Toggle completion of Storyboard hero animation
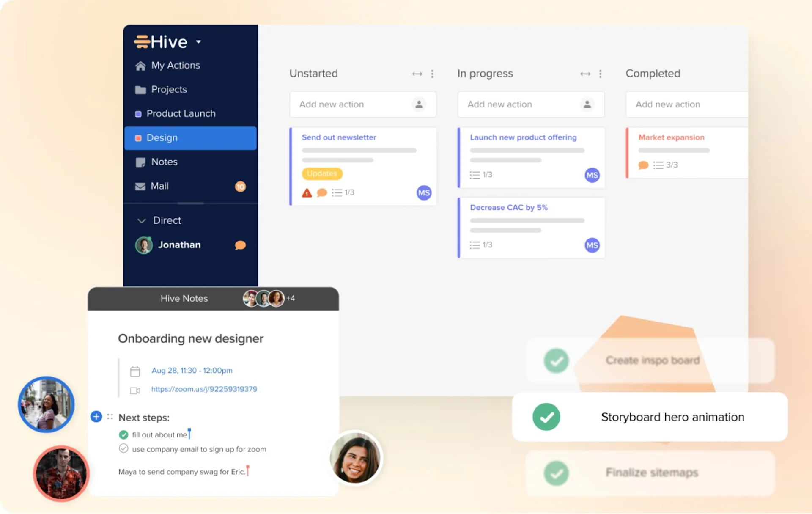 [546, 417]
